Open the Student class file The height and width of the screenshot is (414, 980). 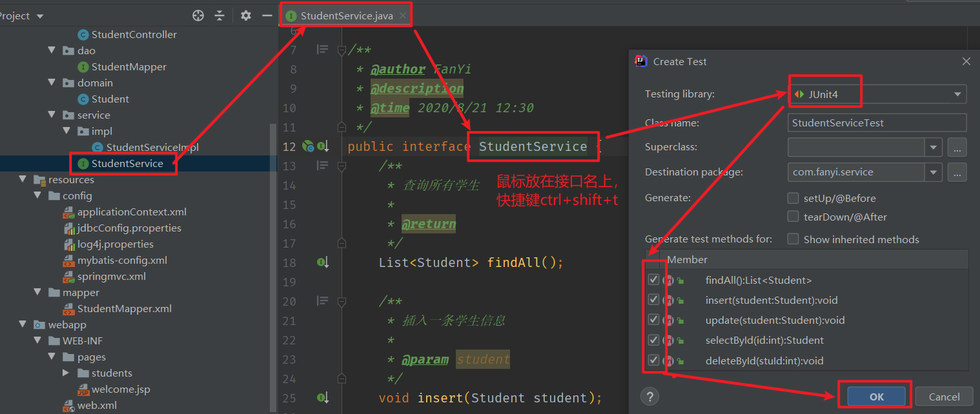(110, 99)
